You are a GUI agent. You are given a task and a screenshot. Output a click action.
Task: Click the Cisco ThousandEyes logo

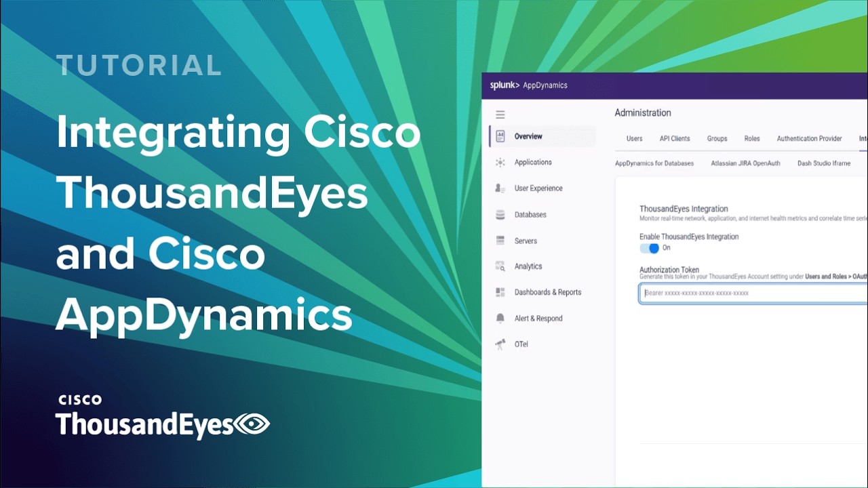[163, 418]
